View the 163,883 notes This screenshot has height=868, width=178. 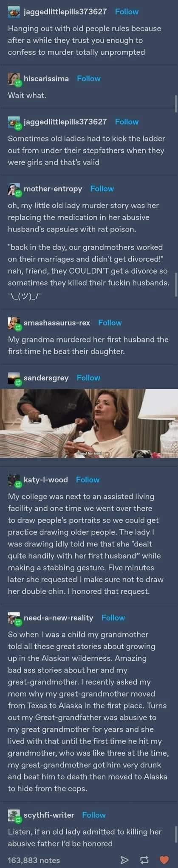(34, 860)
